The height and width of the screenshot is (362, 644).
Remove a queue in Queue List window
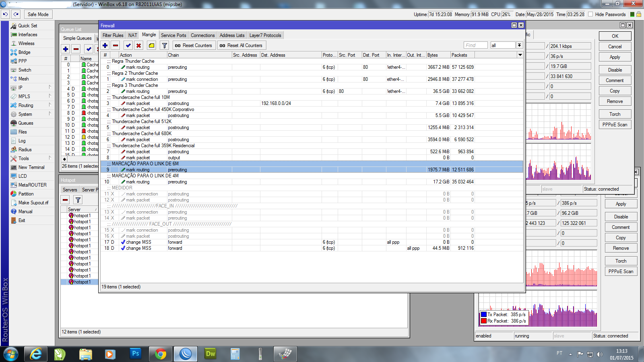coord(76,49)
